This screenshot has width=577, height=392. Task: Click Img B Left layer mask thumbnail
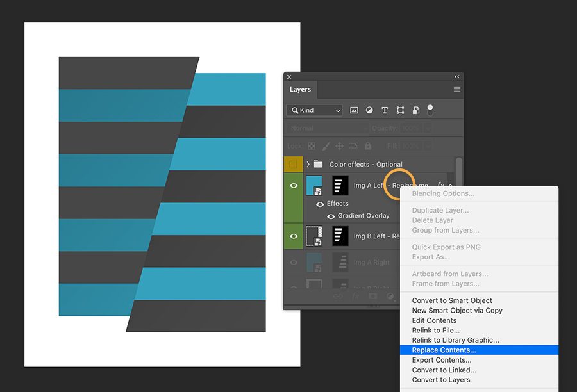point(340,236)
